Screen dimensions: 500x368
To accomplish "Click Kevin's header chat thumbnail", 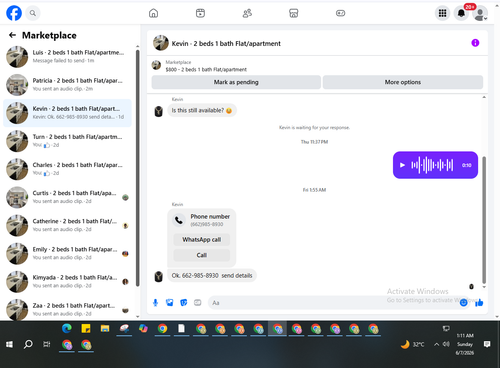I will pyautogui.click(x=161, y=43).
